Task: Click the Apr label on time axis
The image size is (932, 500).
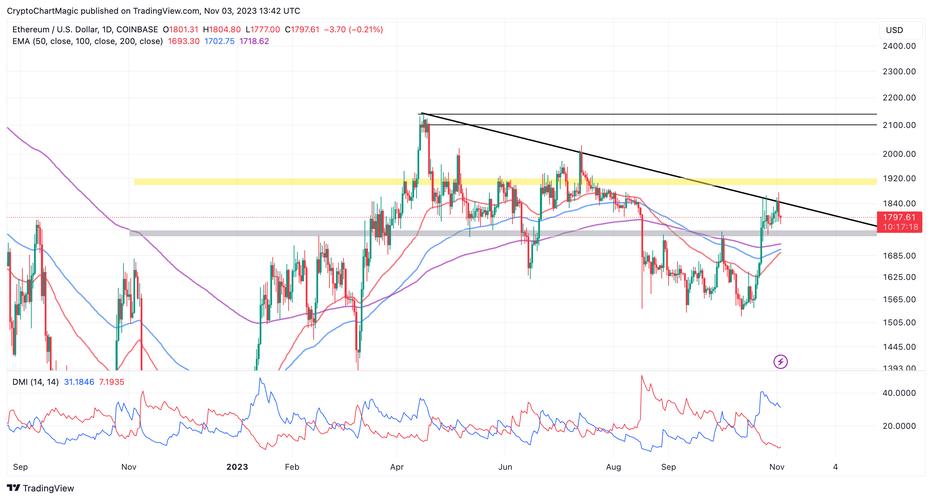Action: coord(396,467)
